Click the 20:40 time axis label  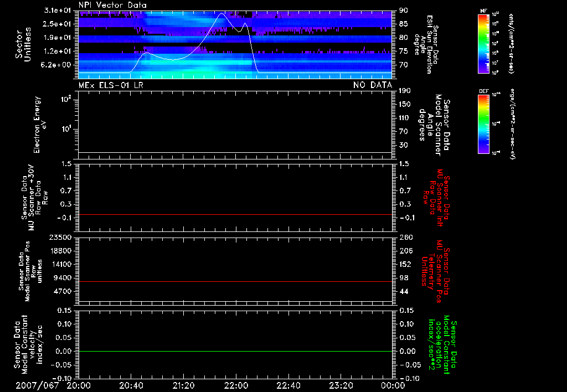131,385
